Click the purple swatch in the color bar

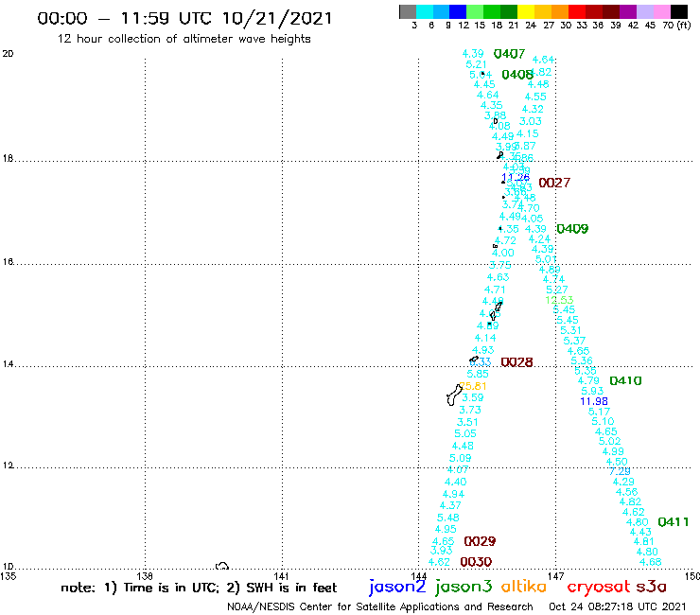(628, 11)
